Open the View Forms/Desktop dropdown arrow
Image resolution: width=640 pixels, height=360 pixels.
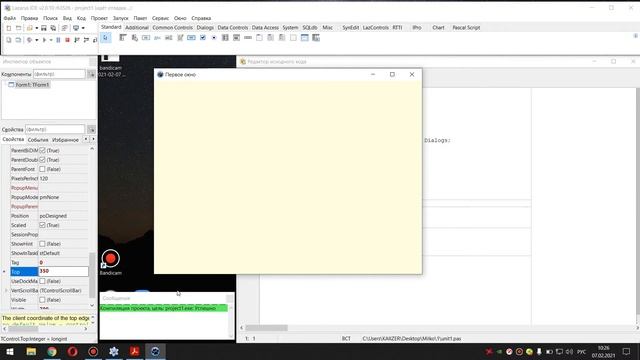[x=83, y=28]
